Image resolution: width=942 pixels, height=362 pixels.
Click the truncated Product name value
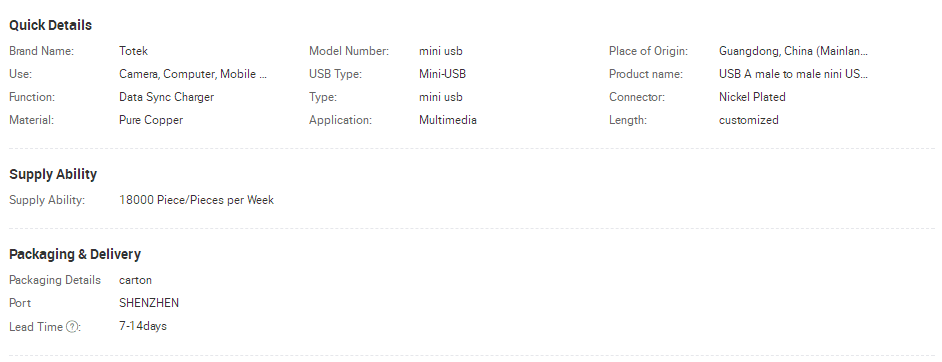(794, 74)
